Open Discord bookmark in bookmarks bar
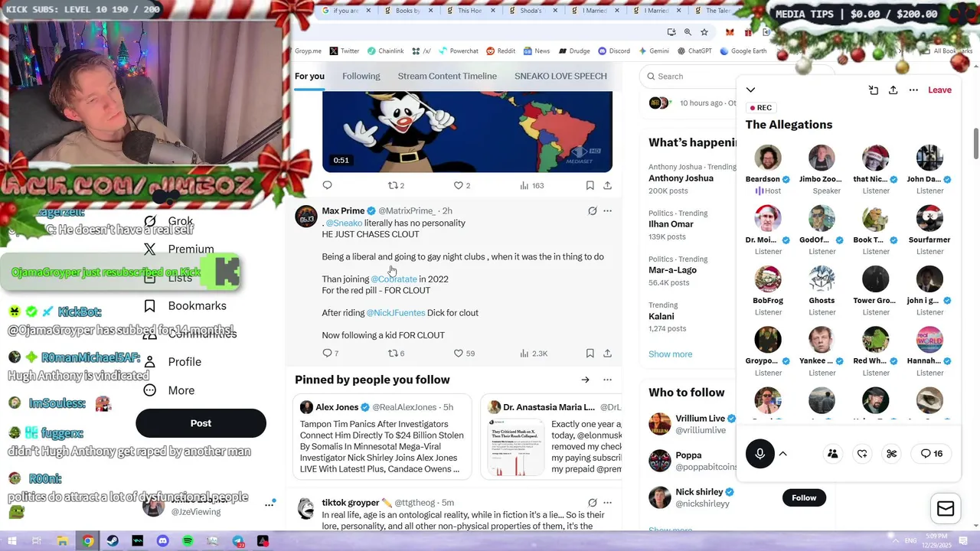The width and height of the screenshot is (980, 551). [x=614, y=51]
